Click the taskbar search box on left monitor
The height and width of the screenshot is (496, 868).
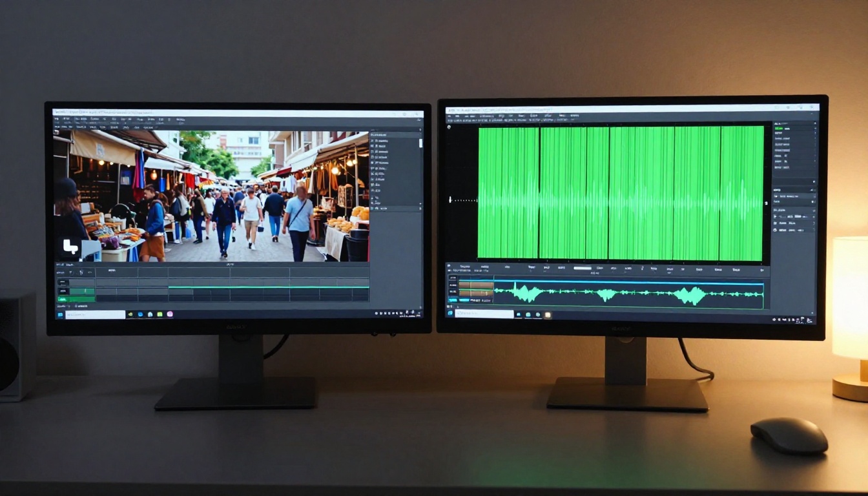[96, 315]
